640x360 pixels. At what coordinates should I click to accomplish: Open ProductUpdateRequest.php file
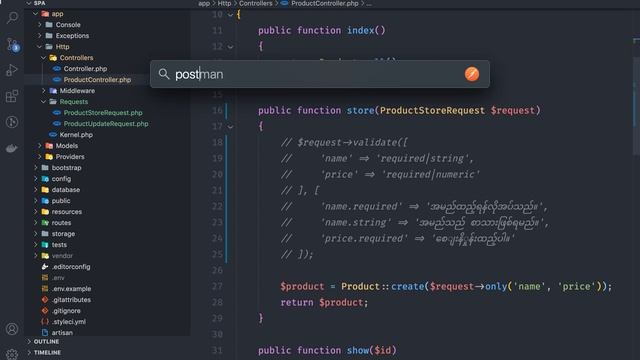(106, 124)
